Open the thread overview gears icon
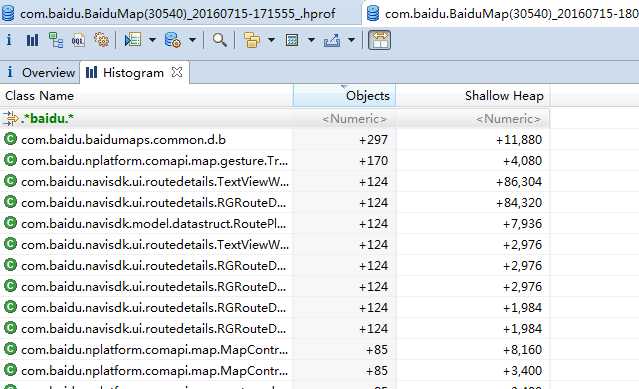The height and width of the screenshot is (389, 639). (101, 40)
